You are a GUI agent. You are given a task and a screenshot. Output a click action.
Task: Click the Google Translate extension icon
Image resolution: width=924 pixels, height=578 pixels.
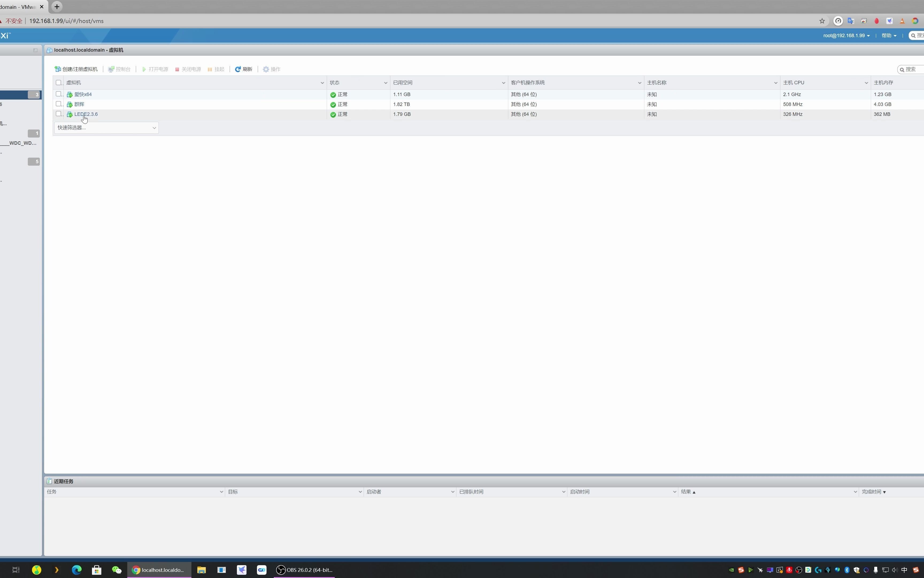[x=851, y=21]
